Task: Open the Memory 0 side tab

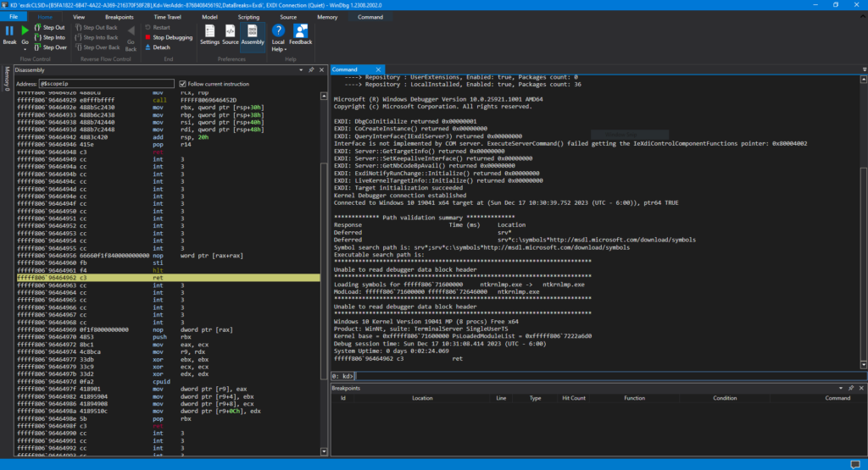Action: (x=6, y=78)
